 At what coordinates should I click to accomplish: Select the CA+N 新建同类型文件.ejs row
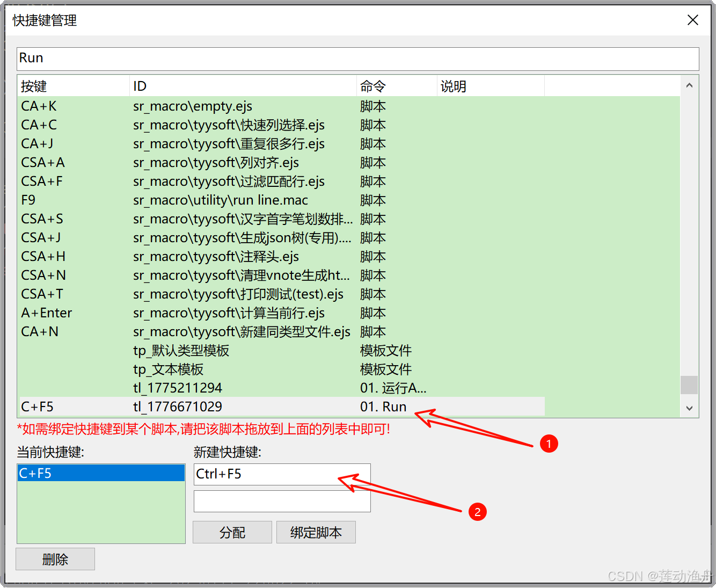pyautogui.click(x=282, y=332)
